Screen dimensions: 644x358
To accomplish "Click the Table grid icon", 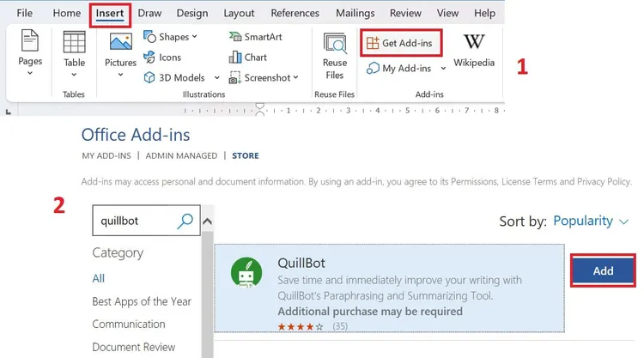I will tap(74, 42).
